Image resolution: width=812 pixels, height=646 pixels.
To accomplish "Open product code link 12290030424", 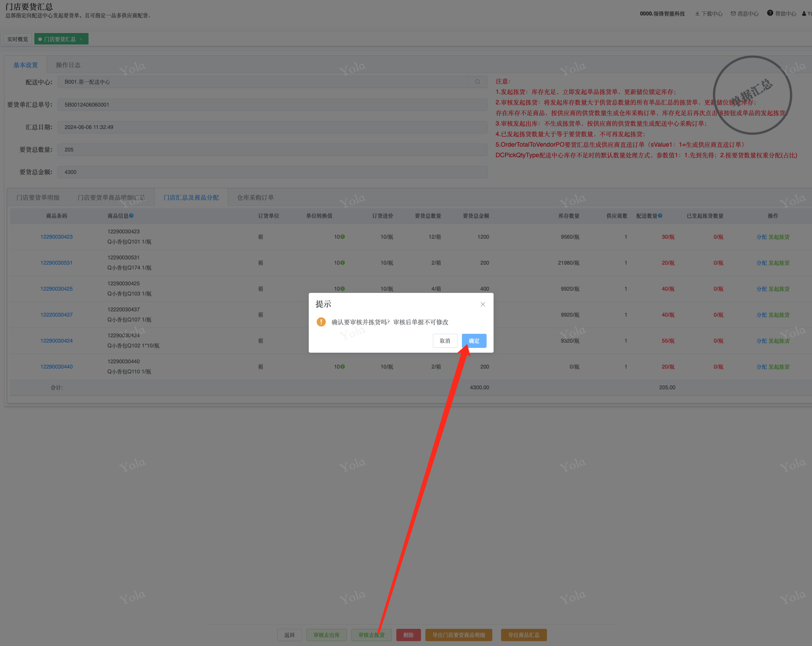I will tap(57, 341).
